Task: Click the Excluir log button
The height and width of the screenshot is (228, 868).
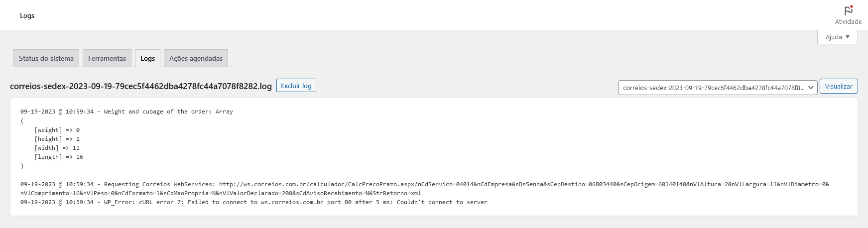Action: point(296,86)
